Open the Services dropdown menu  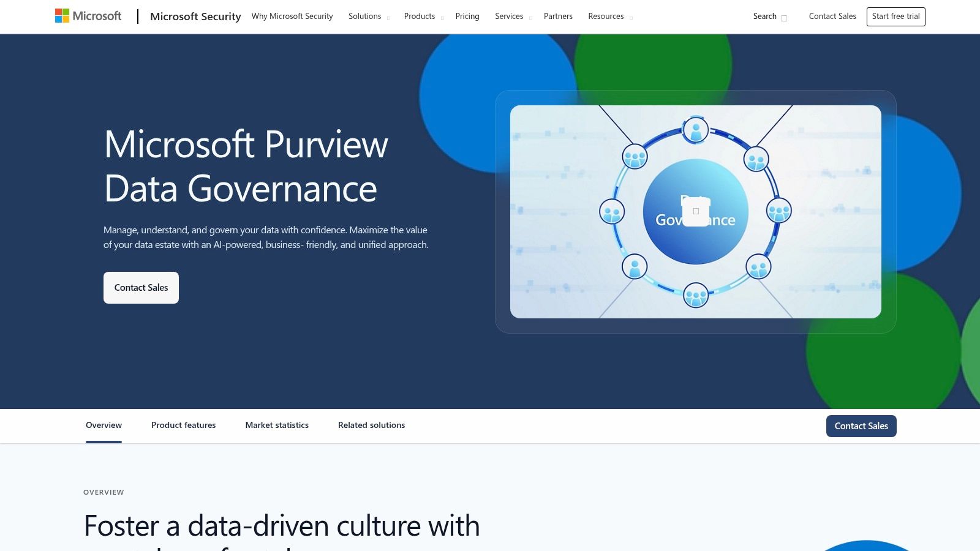tap(509, 17)
